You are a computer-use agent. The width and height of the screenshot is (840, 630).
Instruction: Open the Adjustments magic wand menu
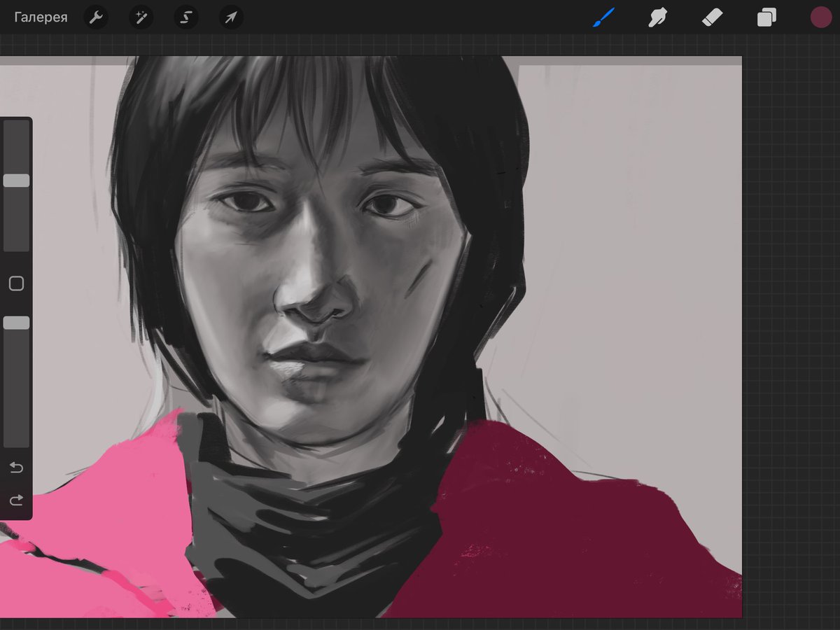(141, 17)
